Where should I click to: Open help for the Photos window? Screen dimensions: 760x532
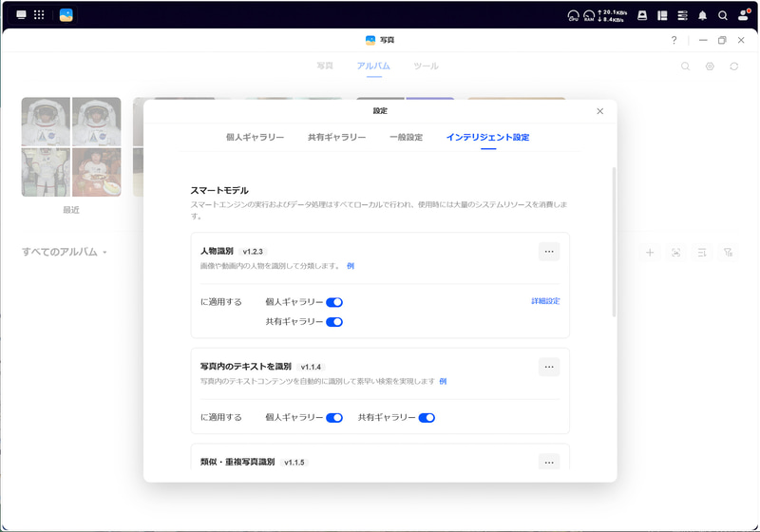674,40
